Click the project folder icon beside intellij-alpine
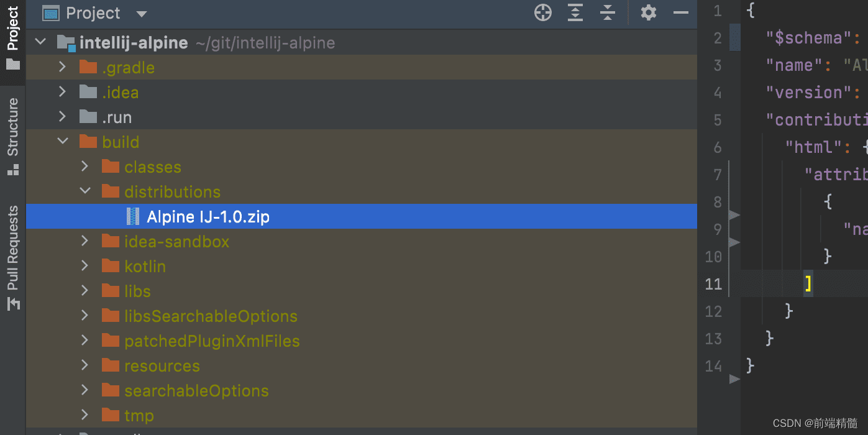Screen dimensions: 868x435 point(66,42)
